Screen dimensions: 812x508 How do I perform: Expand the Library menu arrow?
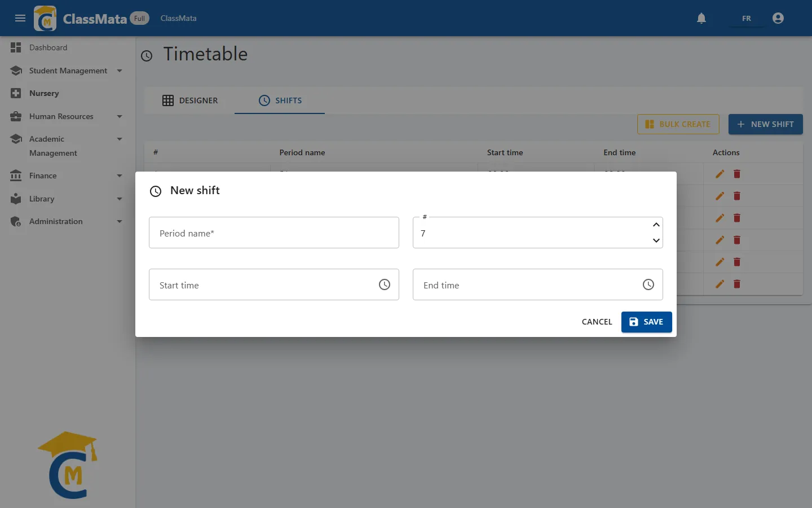(120, 199)
